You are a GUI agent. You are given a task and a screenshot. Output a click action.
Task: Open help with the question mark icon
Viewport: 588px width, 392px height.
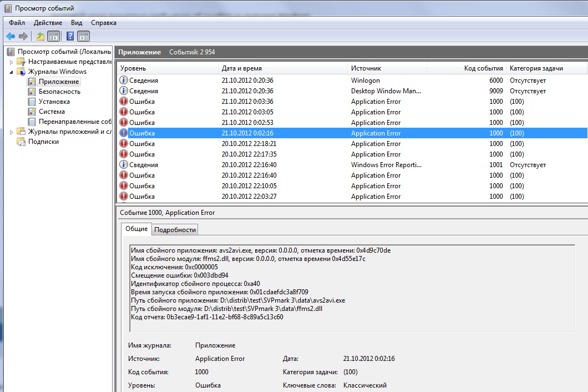pos(70,36)
